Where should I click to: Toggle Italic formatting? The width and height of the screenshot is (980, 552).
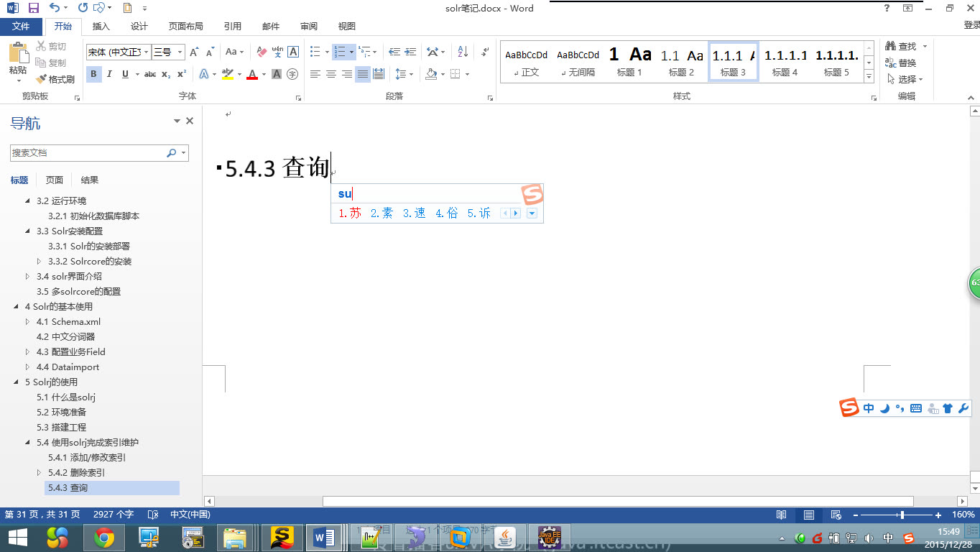[109, 74]
